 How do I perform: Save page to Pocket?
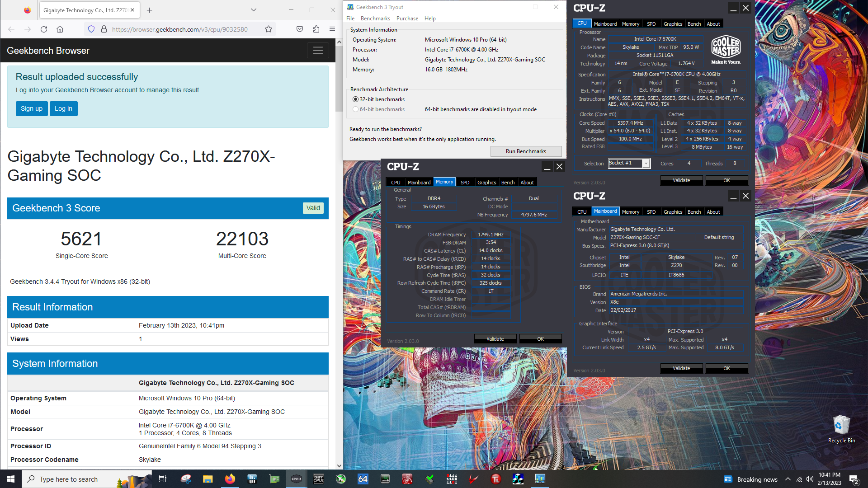tap(300, 29)
